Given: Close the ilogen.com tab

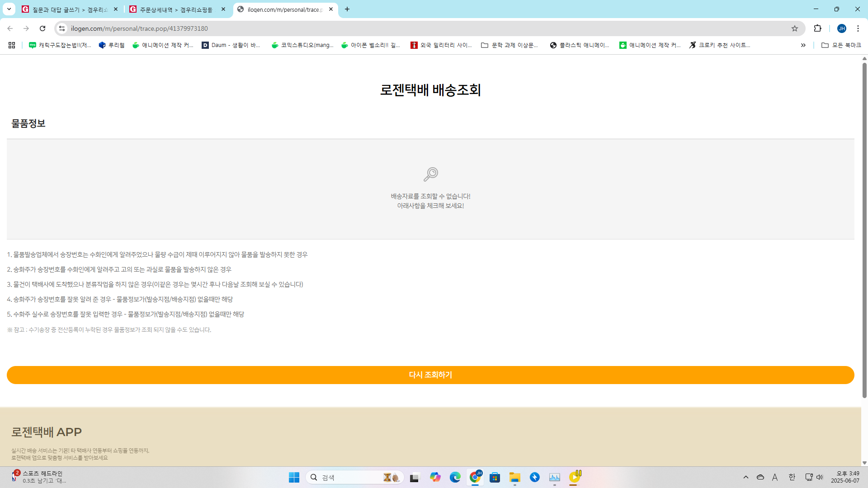Looking at the screenshot, I should pos(331,9).
